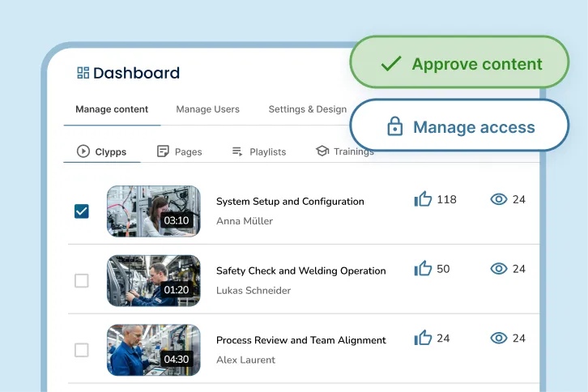Click the Dashboard grid icon
588x392 pixels.
click(x=83, y=73)
